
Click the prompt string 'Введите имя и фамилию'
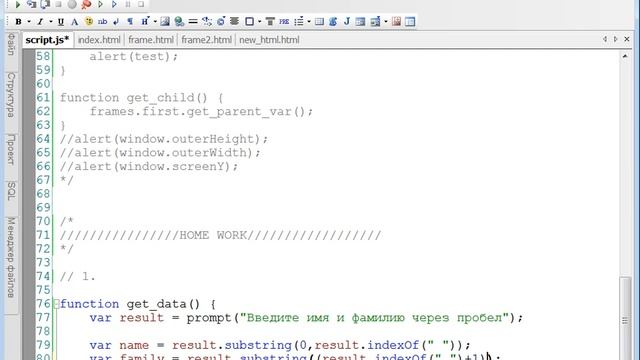point(375,318)
